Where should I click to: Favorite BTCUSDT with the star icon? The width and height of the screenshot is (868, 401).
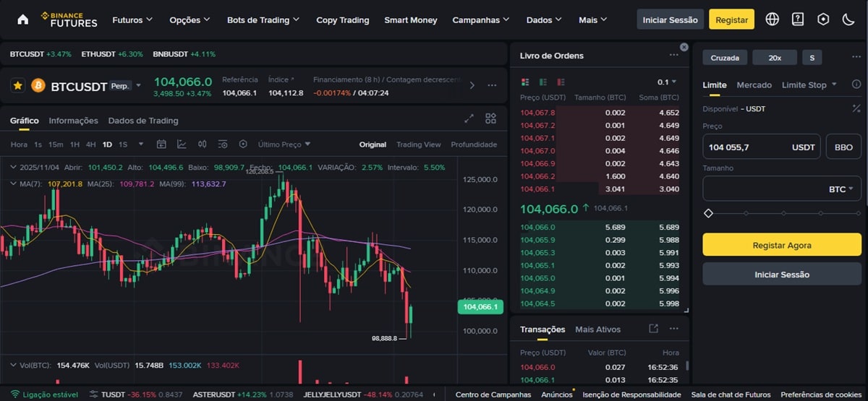click(x=18, y=86)
